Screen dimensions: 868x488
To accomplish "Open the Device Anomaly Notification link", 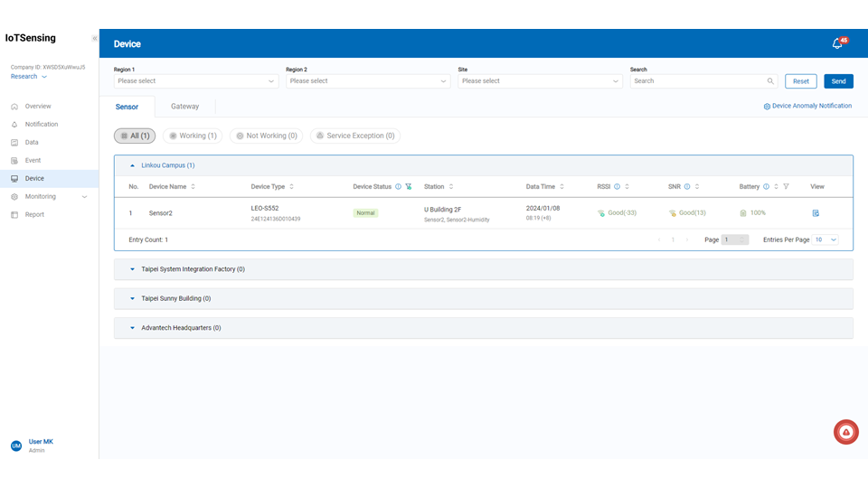I will (807, 106).
